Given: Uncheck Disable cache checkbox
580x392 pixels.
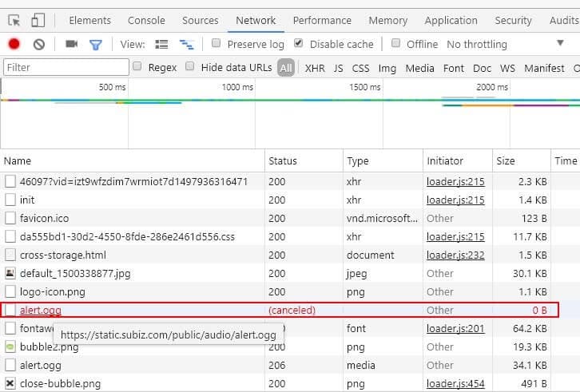Looking at the screenshot, I should pos(299,43).
